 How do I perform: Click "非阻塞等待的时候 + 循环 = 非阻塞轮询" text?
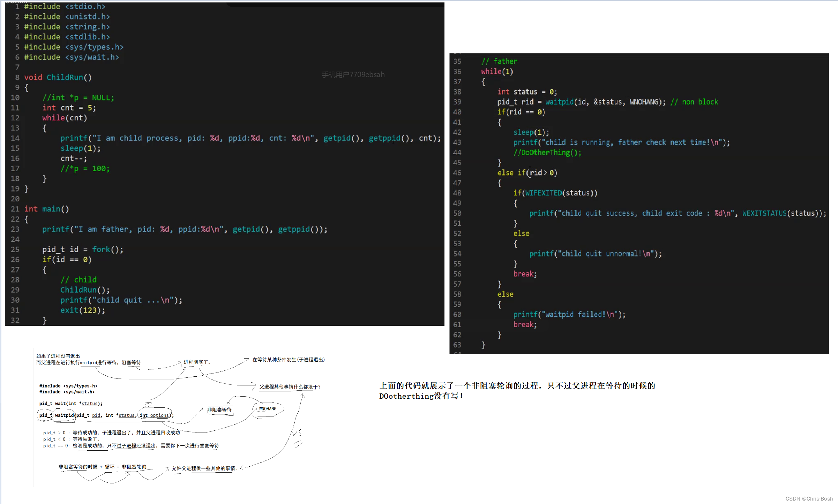click(x=103, y=467)
